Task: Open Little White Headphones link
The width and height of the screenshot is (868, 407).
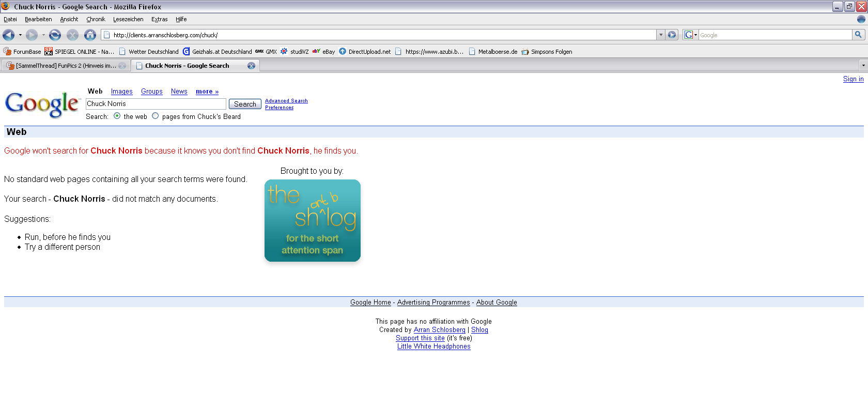Action: pyautogui.click(x=433, y=346)
